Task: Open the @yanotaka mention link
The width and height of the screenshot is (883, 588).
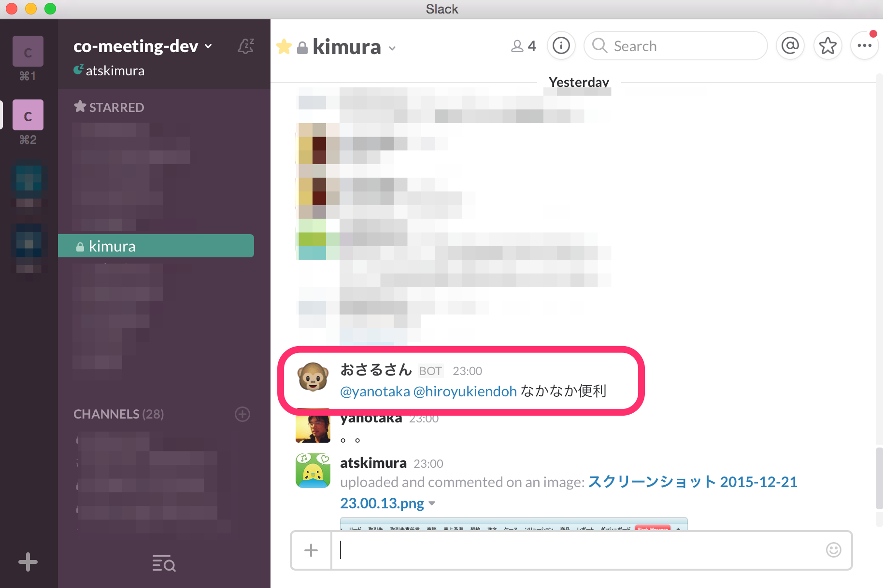Action: pyautogui.click(x=375, y=391)
